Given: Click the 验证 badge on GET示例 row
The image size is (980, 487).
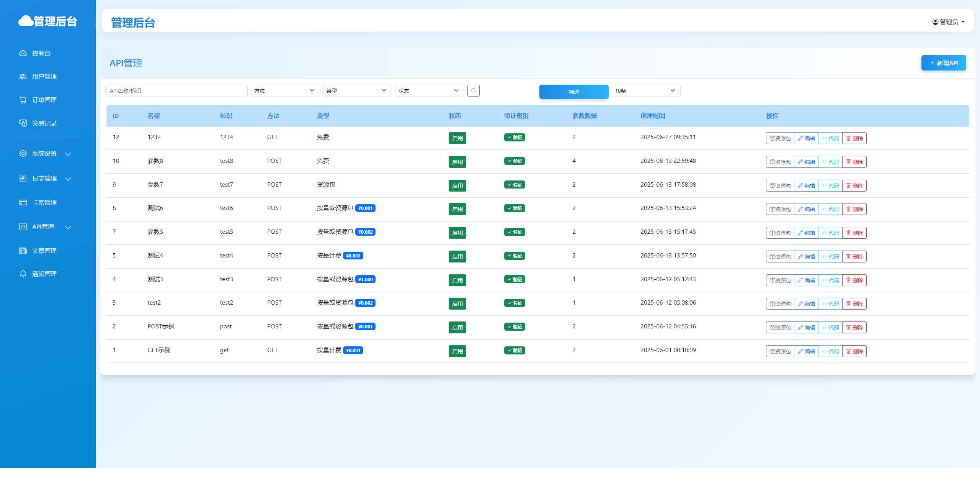Looking at the screenshot, I should (x=514, y=350).
